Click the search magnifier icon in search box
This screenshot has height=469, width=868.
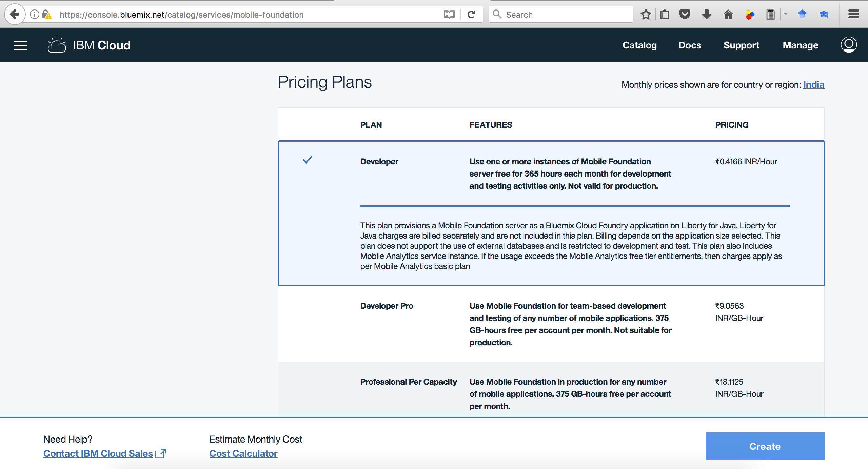point(497,14)
